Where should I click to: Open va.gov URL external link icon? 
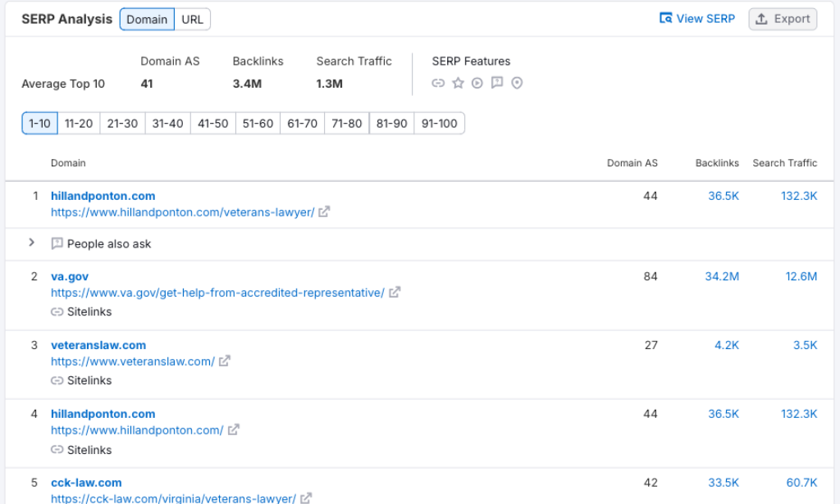pos(395,292)
